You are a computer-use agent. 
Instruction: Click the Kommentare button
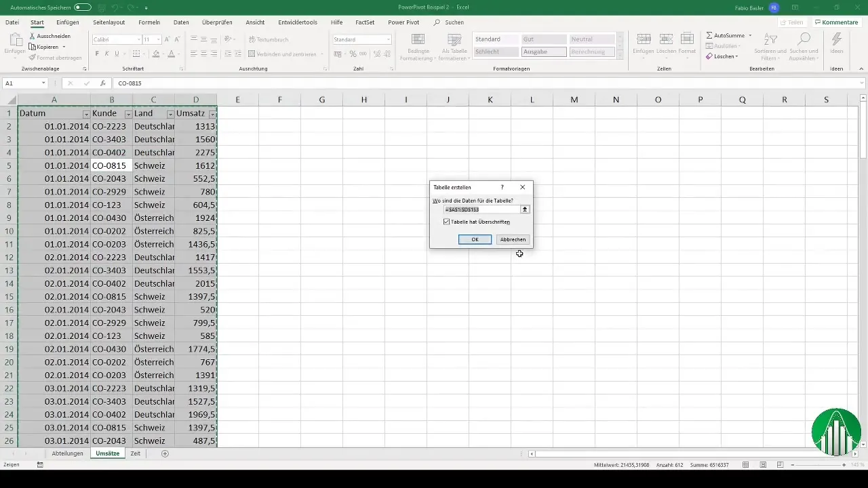click(836, 22)
